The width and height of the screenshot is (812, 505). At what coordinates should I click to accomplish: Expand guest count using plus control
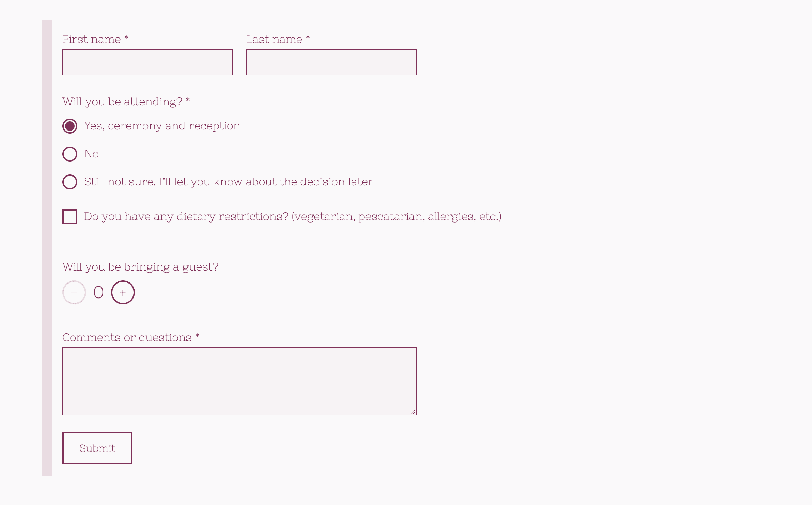(x=122, y=292)
